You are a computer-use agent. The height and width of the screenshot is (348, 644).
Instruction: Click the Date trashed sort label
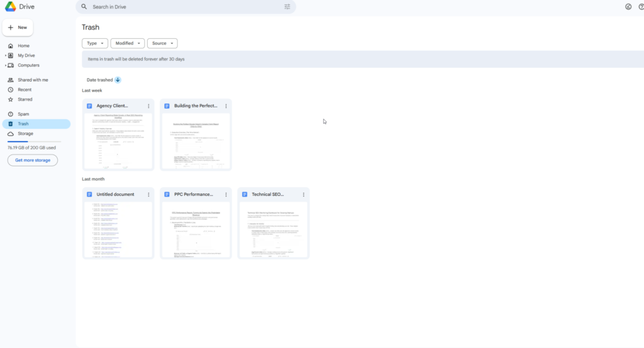coord(99,80)
